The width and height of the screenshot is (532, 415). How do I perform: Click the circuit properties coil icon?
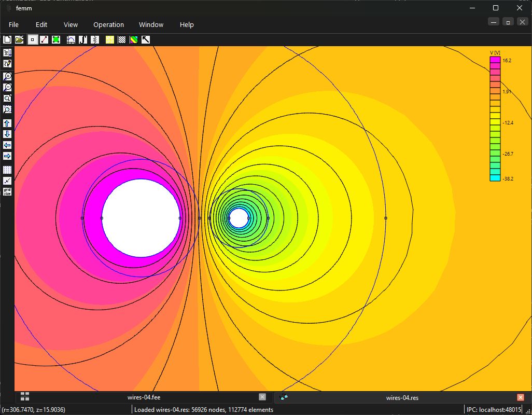click(x=95, y=40)
